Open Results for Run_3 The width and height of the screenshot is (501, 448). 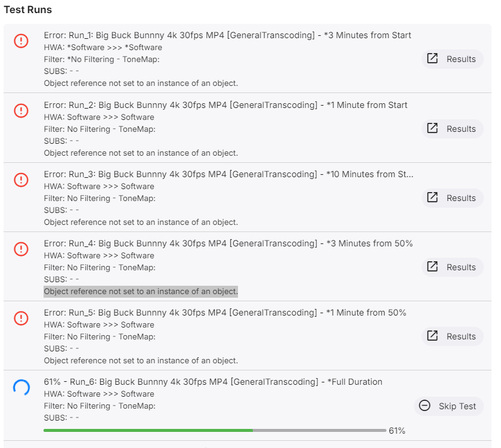pos(453,198)
